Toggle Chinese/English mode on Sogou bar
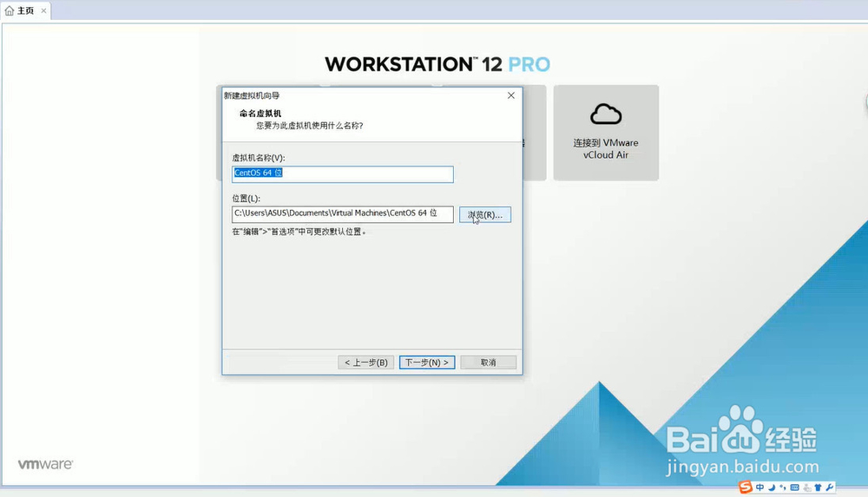868x497 pixels. click(759, 487)
